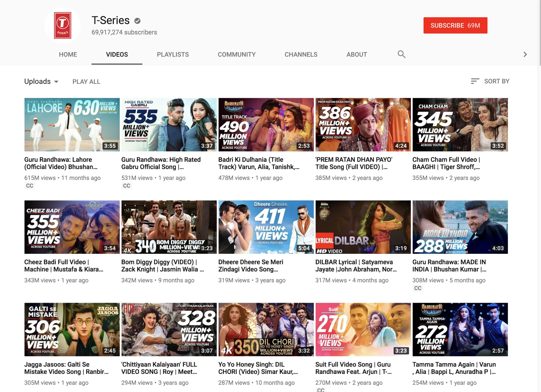This screenshot has width=541, height=392.
Task: View the ABOUT tab
Action: tap(357, 54)
